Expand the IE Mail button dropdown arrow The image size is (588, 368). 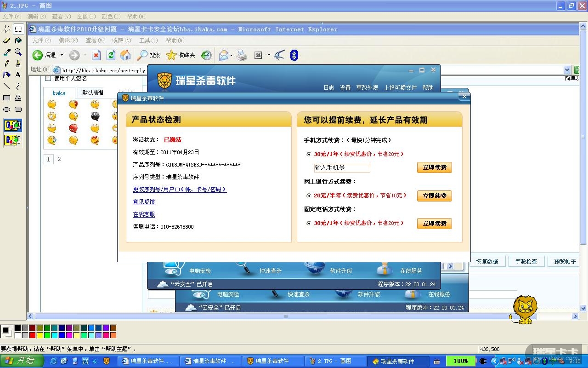pos(231,55)
